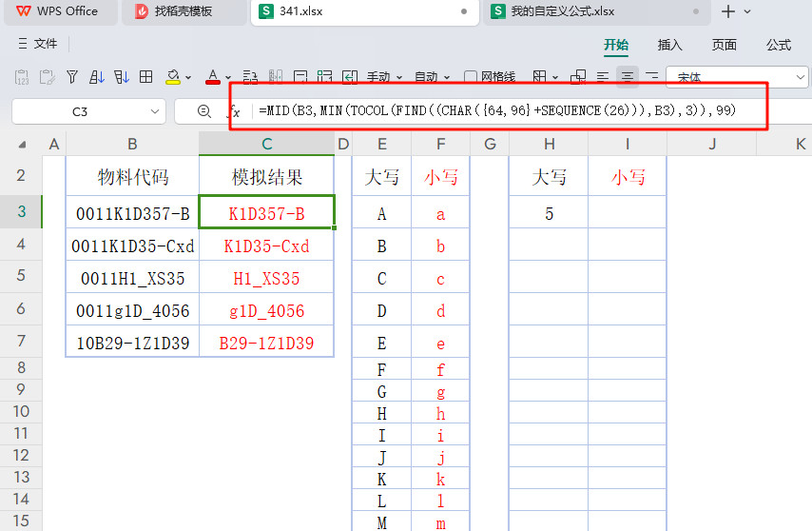The width and height of the screenshot is (812, 531).
Task: Expand the C3 name box dropdown
Action: tap(154, 111)
